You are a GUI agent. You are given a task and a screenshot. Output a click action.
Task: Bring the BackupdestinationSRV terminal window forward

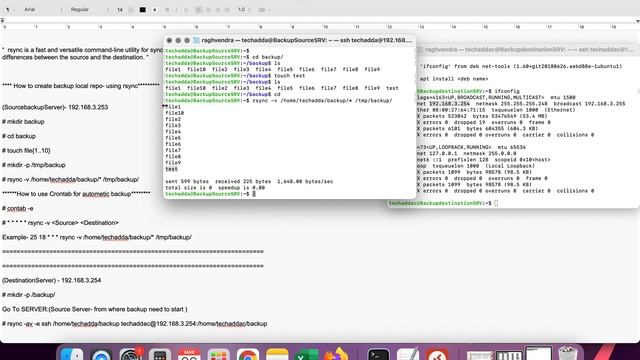click(x=529, y=49)
